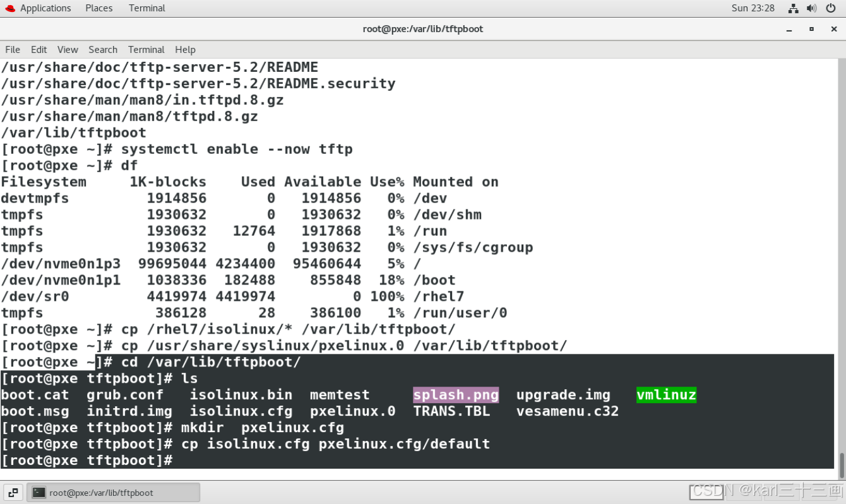Click the 'Use%' column header
The width and height of the screenshot is (846, 504).
(x=387, y=182)
